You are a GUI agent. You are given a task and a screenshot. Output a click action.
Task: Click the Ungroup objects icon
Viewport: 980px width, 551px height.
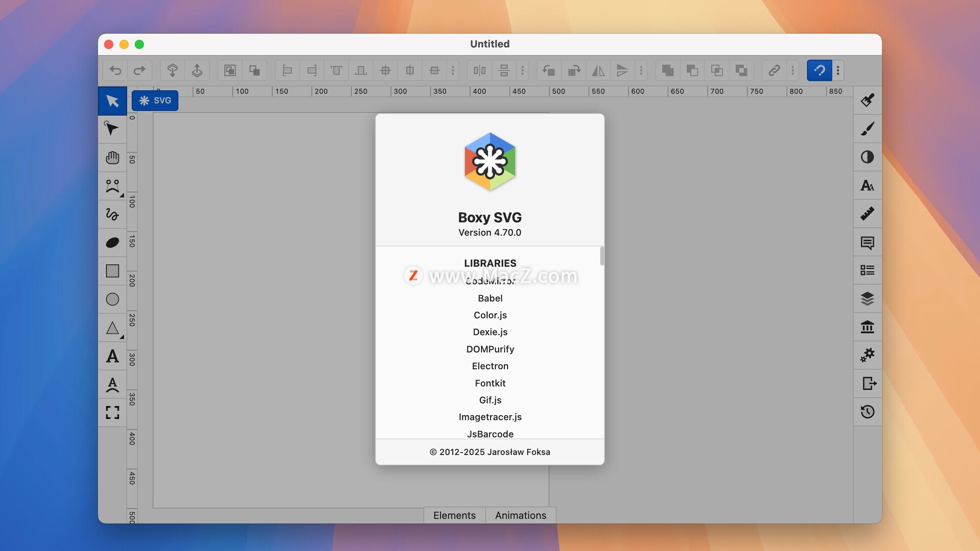254,70
